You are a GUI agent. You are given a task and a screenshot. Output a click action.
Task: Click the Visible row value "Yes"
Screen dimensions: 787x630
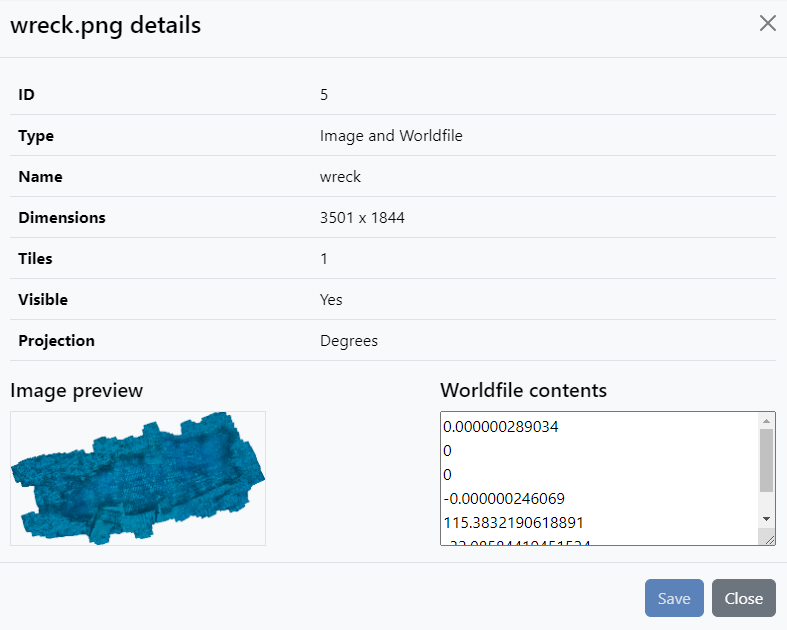[331, 300]
